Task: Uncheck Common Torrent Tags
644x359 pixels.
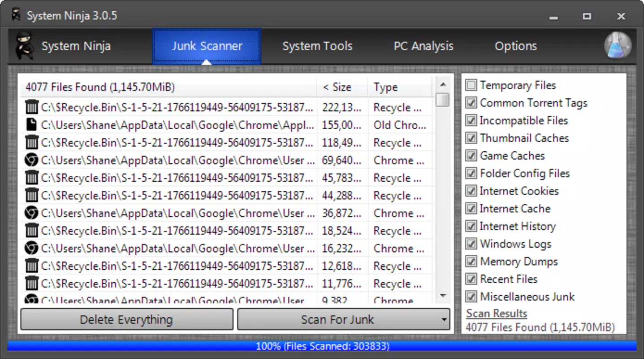Action: [x=471, y=103]
